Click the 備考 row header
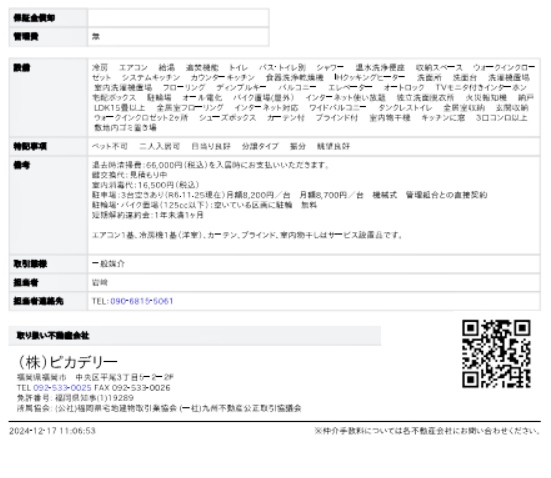Viewport: 551px width, 478px height. click(48, 205)
